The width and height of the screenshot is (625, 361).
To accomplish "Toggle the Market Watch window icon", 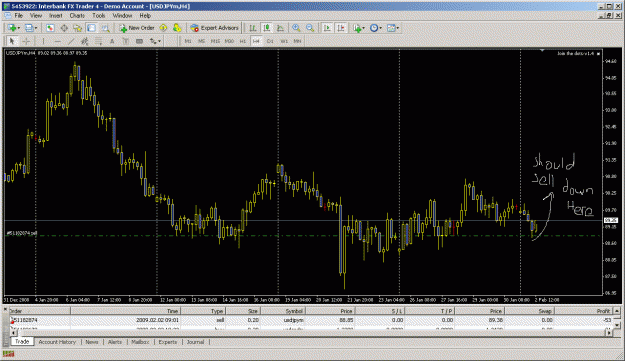I will 50,28.
